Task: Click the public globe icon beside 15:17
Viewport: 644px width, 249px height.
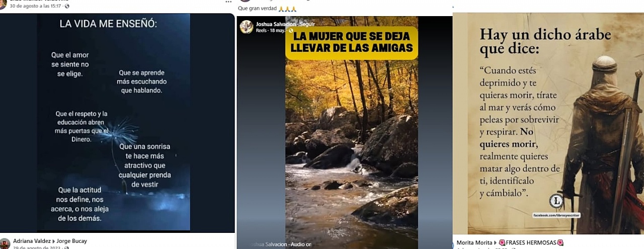Action: [67, 6]
